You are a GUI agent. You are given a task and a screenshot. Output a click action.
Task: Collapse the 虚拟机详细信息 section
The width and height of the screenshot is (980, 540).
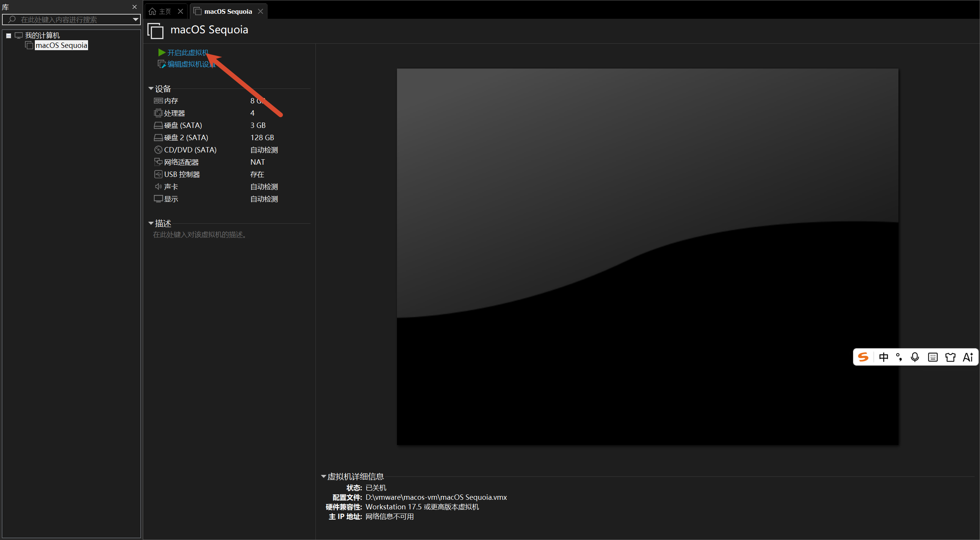point(323,476)
